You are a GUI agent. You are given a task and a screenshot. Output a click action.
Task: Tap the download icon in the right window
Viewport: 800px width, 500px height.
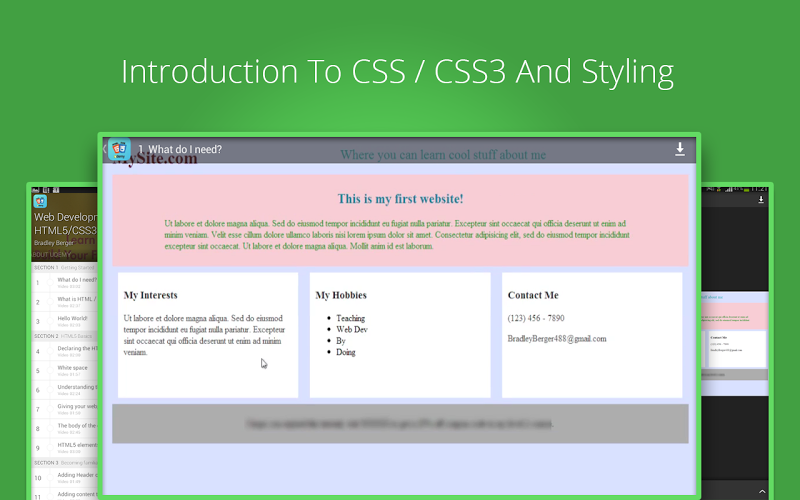point(761,199)
